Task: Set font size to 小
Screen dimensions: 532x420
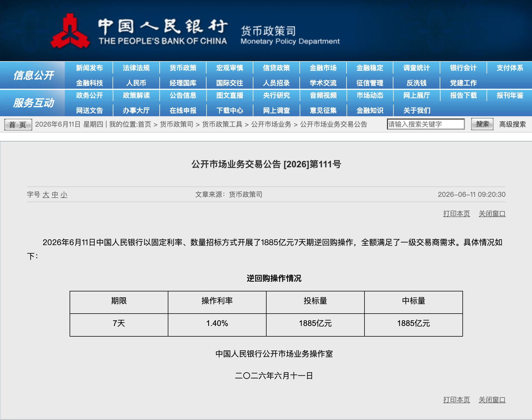Action: (x=64, y=195)
